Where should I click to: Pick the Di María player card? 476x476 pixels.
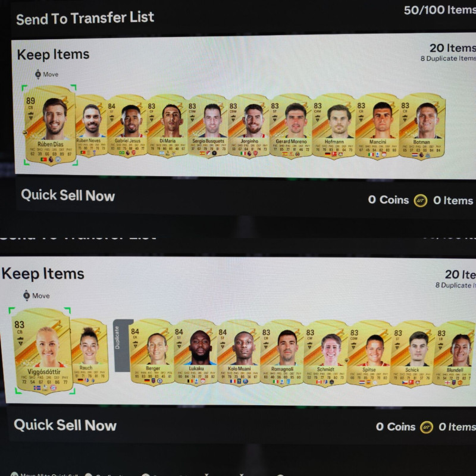coord(167,126)
